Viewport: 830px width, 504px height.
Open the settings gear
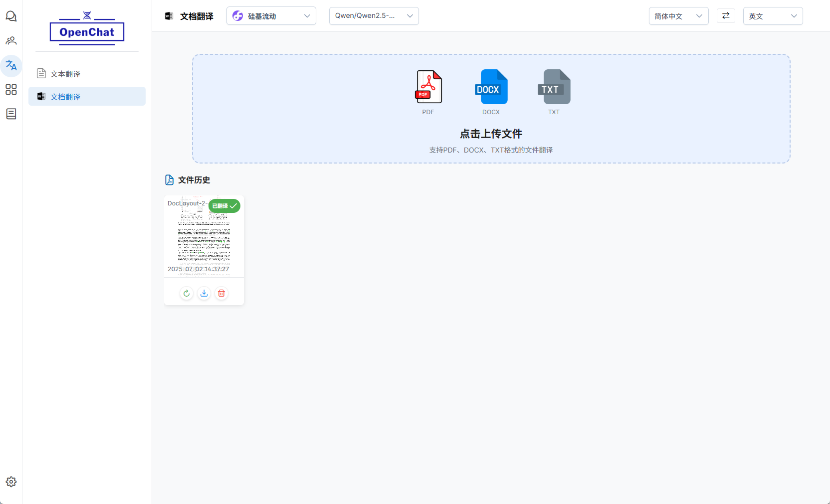(11, 482)
